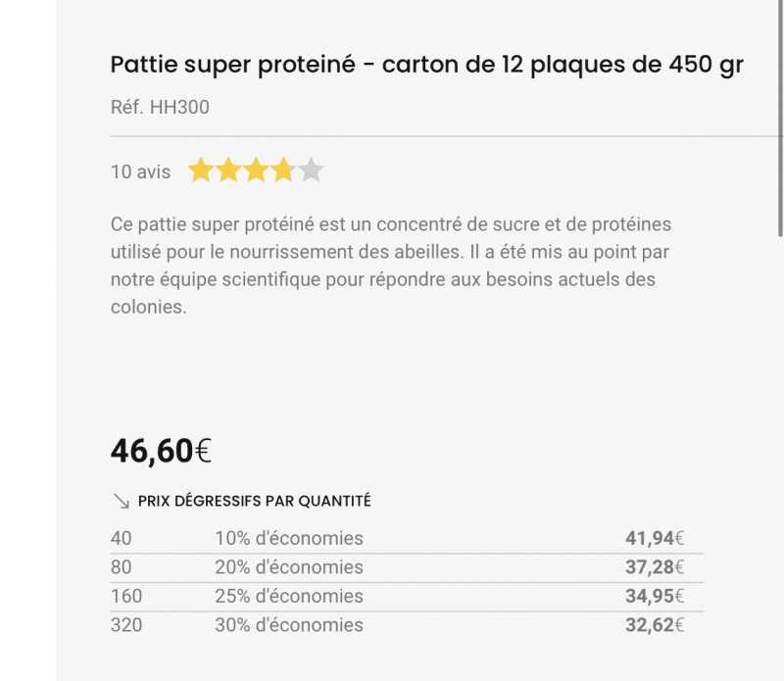Click the Prix dégressifs par quantité heading

coord(254,501)
